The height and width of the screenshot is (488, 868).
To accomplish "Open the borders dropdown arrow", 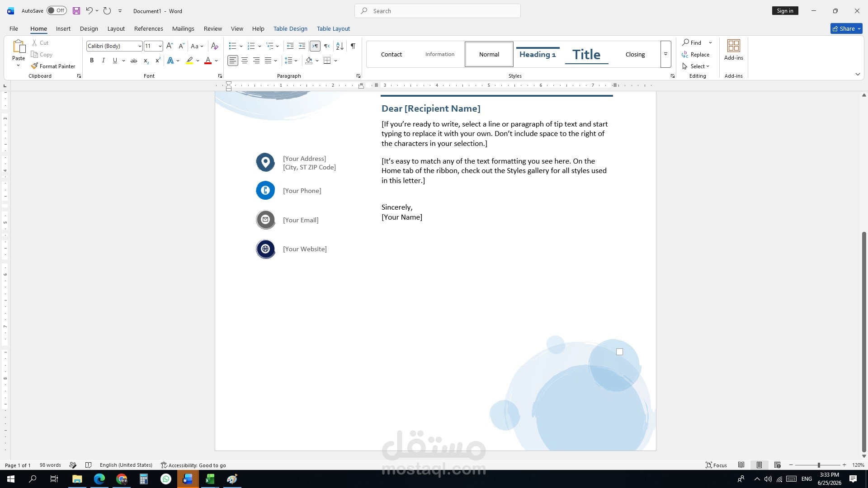I will coord(336,61).
